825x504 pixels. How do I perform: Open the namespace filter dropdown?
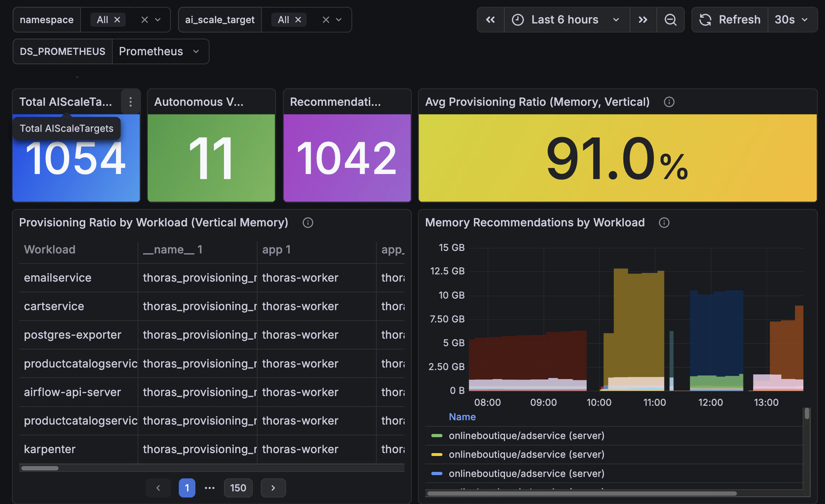tap(158, 19)
